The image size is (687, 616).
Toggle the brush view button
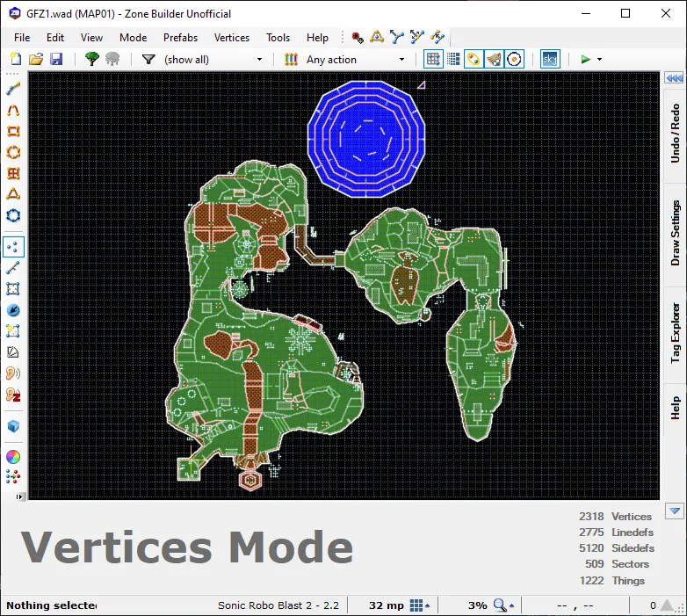[494, 59]
